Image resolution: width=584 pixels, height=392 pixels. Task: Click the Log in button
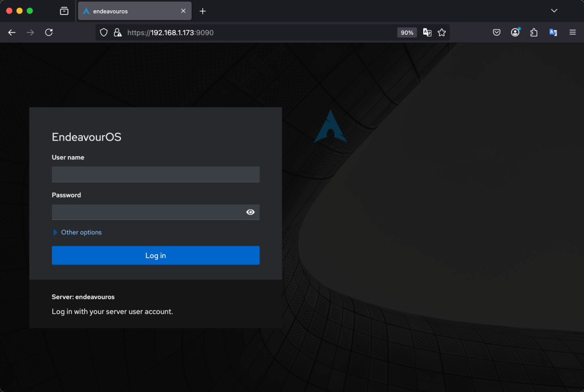point(156,255)
